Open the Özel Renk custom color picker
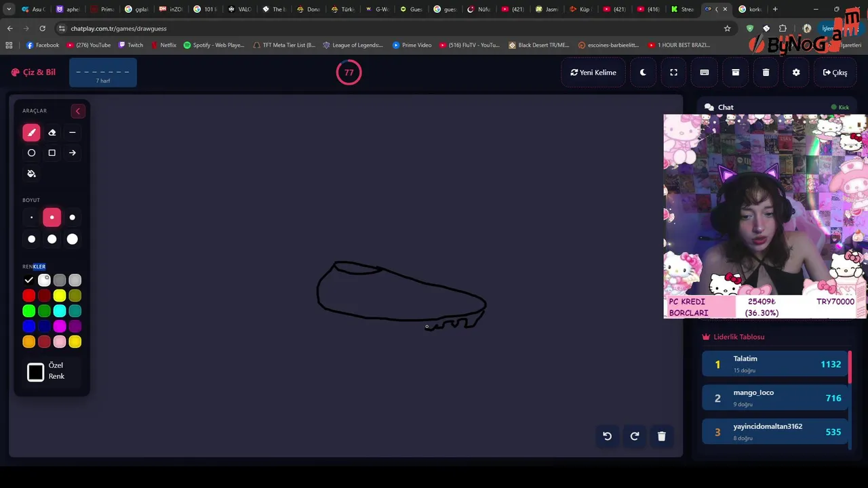This screenshot has width=868, height=488. [x=36, y=372]
